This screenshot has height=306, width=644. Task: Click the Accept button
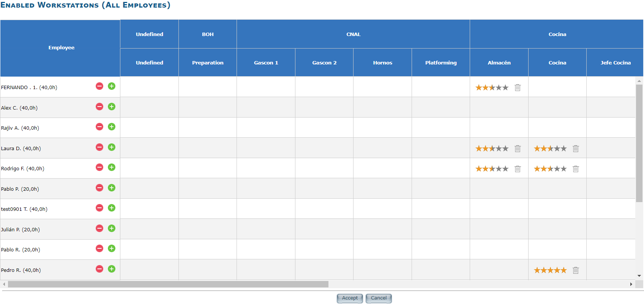coord(350,298)
